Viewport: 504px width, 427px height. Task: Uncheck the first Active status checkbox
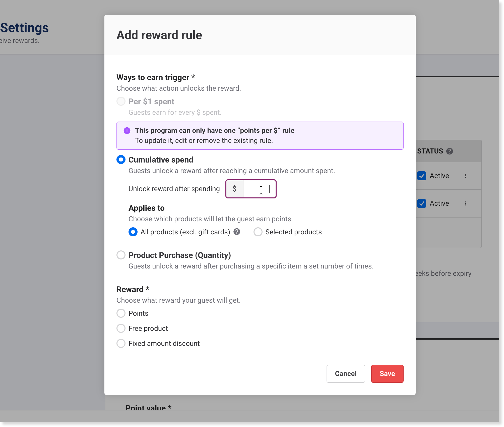coord(422,176)
